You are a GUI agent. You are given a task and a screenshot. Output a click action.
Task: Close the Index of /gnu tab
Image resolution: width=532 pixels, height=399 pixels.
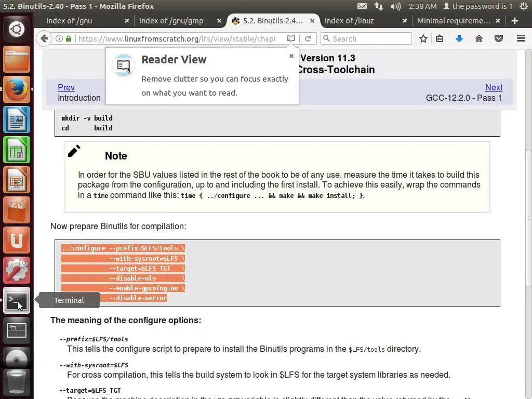[x=127, y=21]
